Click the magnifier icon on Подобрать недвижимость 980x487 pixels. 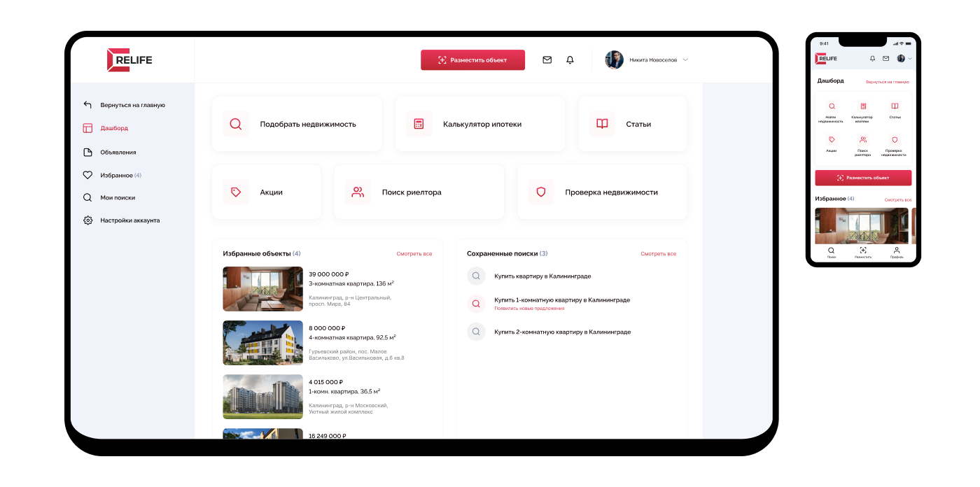coord(236,124)
